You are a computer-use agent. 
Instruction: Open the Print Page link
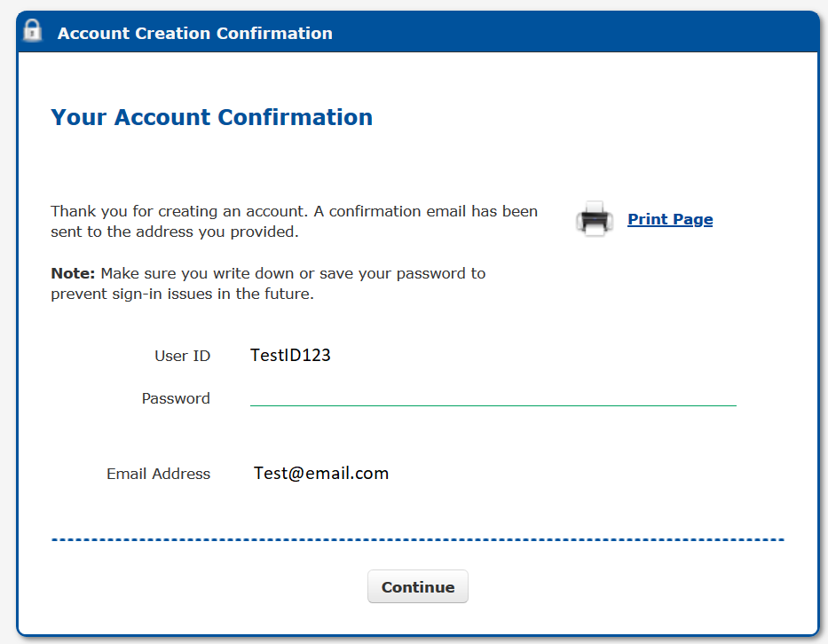pos(670,219)
